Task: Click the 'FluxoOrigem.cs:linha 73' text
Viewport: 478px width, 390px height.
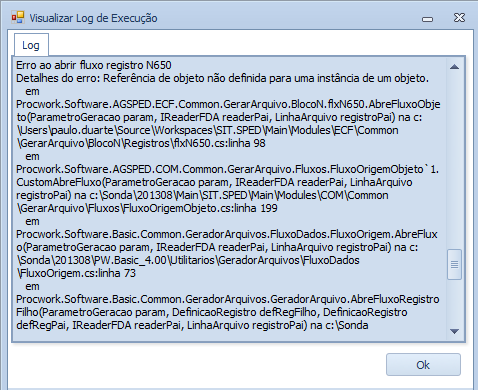Action: (77, 273)
